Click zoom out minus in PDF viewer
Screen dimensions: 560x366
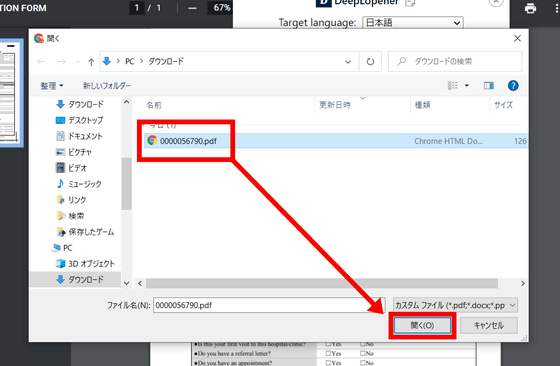tap(192, 8)
